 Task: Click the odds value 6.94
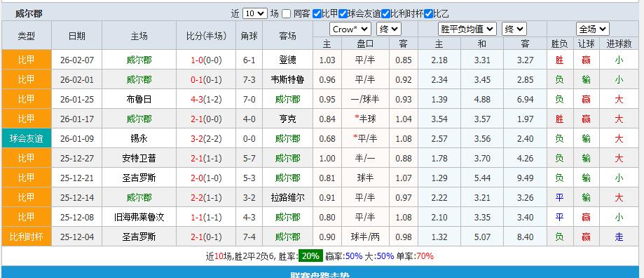point(526,100)
